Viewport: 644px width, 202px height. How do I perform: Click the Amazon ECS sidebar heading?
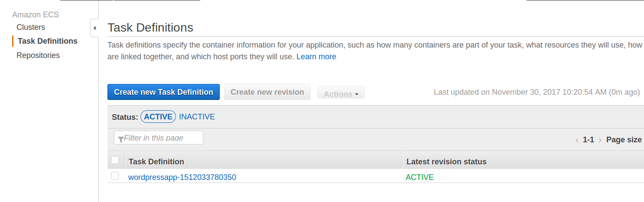click(x=36, y=15)
